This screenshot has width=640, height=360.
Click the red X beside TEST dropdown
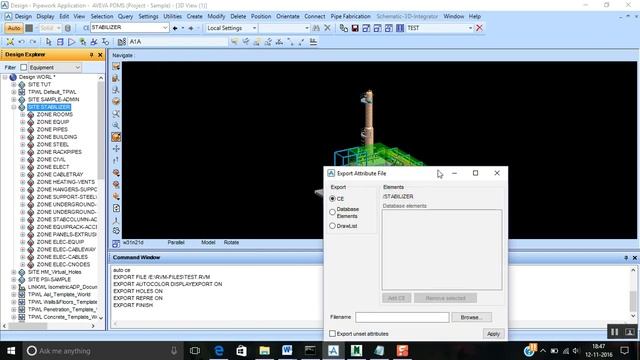480,28
